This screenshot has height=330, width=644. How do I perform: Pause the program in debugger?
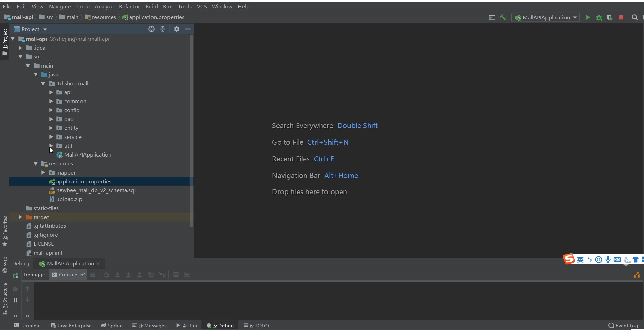click(15, 300)
